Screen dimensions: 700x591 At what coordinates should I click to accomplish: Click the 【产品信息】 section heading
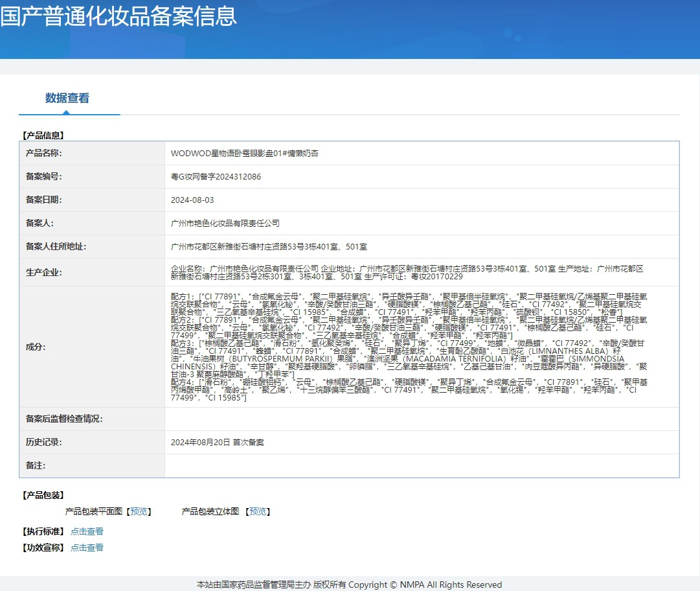[x=43, y=135]
